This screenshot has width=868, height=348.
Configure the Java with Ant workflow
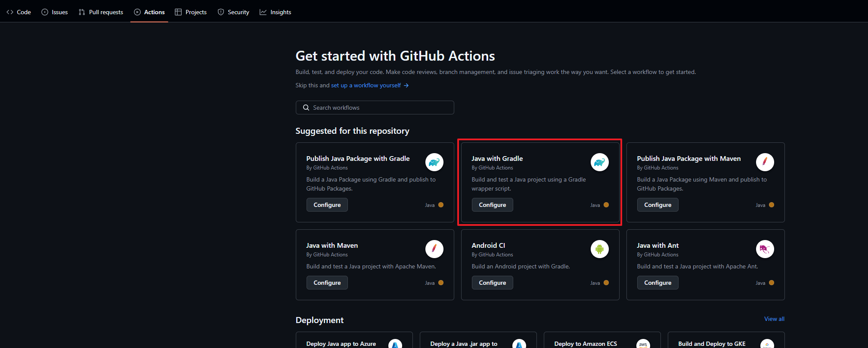coord(658,283)
